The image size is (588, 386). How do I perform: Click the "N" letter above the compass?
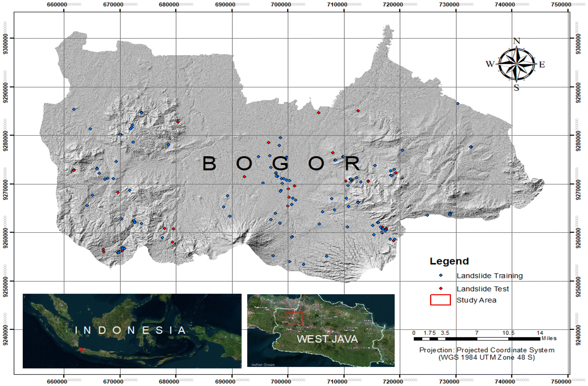(516, 41)
